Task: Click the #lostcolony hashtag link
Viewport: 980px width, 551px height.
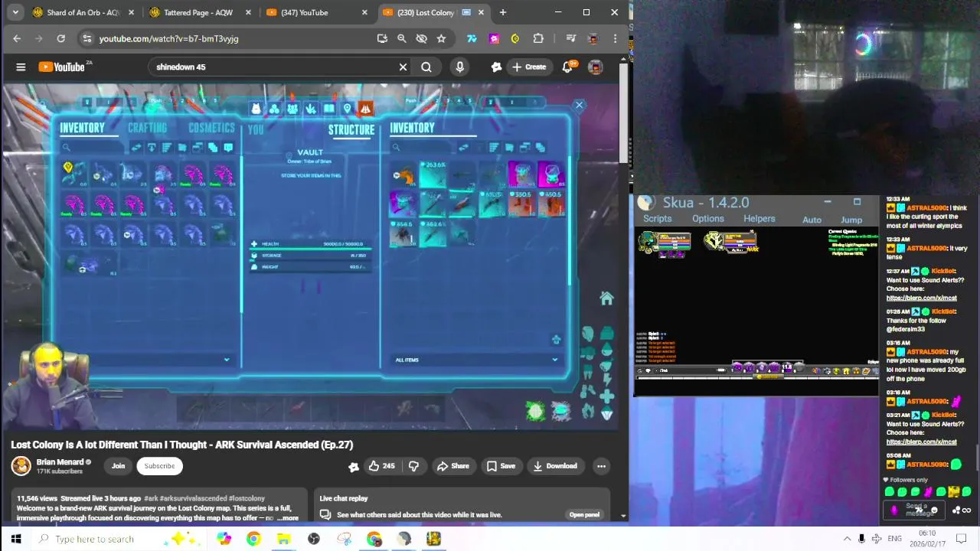Action: 247,498
